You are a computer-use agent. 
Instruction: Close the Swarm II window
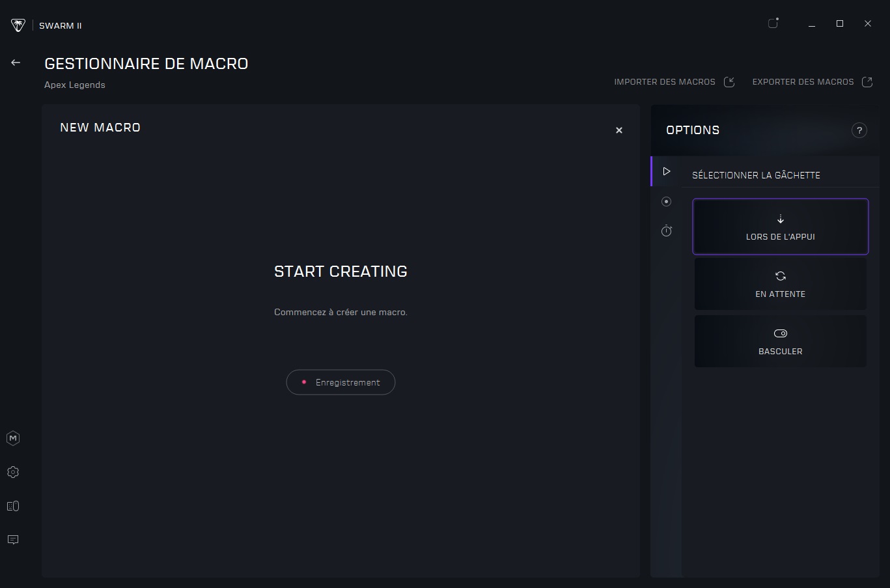tap(868, 23)
